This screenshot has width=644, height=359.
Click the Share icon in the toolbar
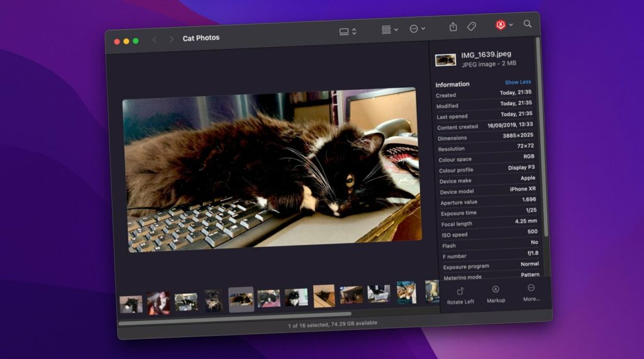453,27
